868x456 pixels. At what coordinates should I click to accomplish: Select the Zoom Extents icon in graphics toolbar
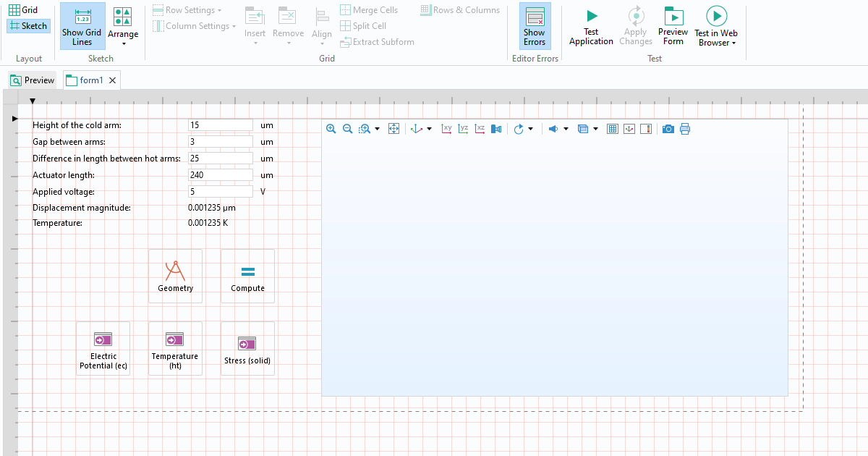pyautogui.click(x=393, y=128)
